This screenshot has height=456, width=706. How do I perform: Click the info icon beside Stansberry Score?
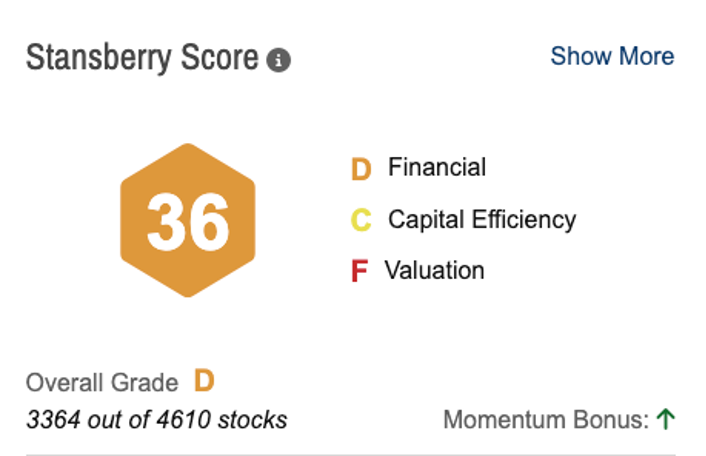point(279,61)
